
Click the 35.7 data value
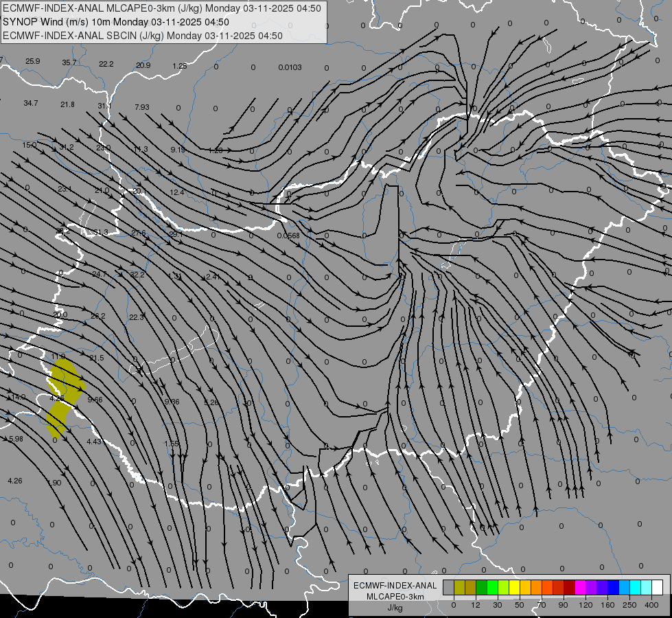pyautogui.click(x=69, y=62)
